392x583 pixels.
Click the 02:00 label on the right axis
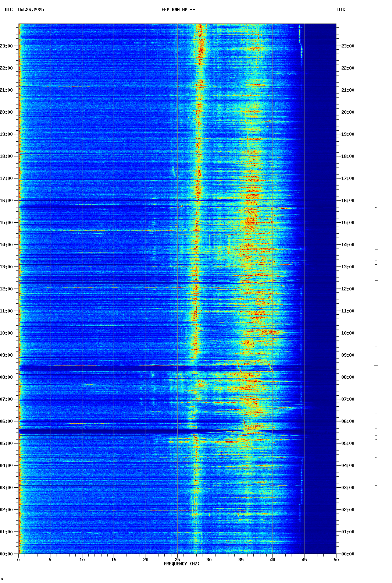tap(348, 510)
